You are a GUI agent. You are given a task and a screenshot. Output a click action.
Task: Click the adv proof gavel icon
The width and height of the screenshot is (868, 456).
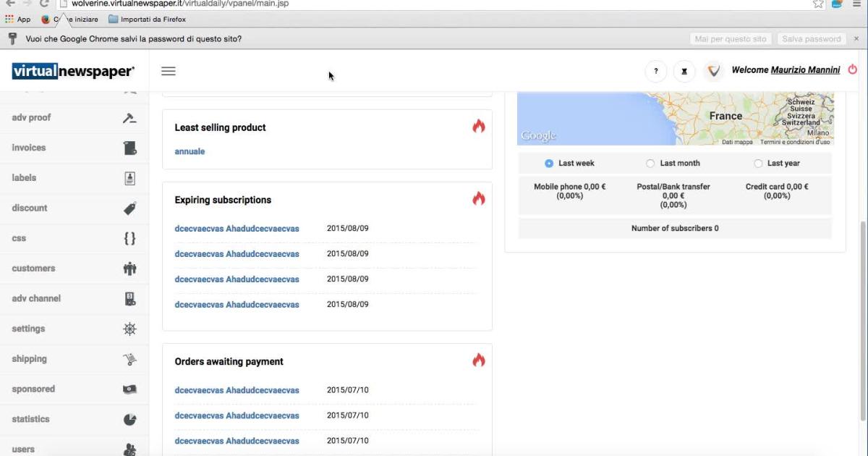(x=129, y=118)
